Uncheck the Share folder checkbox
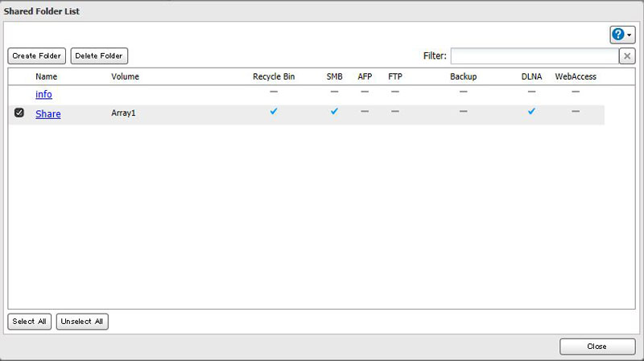Image resolution: width=644 pixels, height=361 pixels. [x=19, y=113]
